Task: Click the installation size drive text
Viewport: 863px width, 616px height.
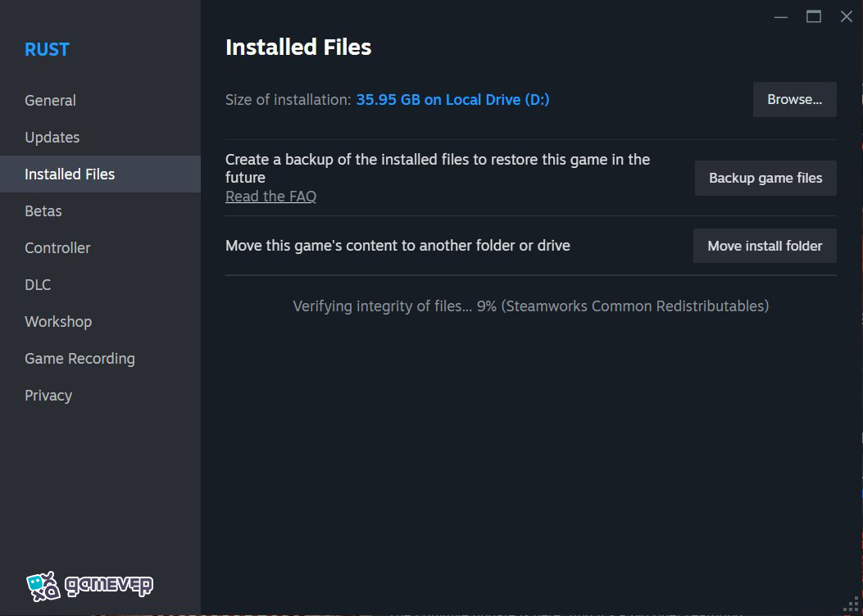Action: click(x=452, y=100)
